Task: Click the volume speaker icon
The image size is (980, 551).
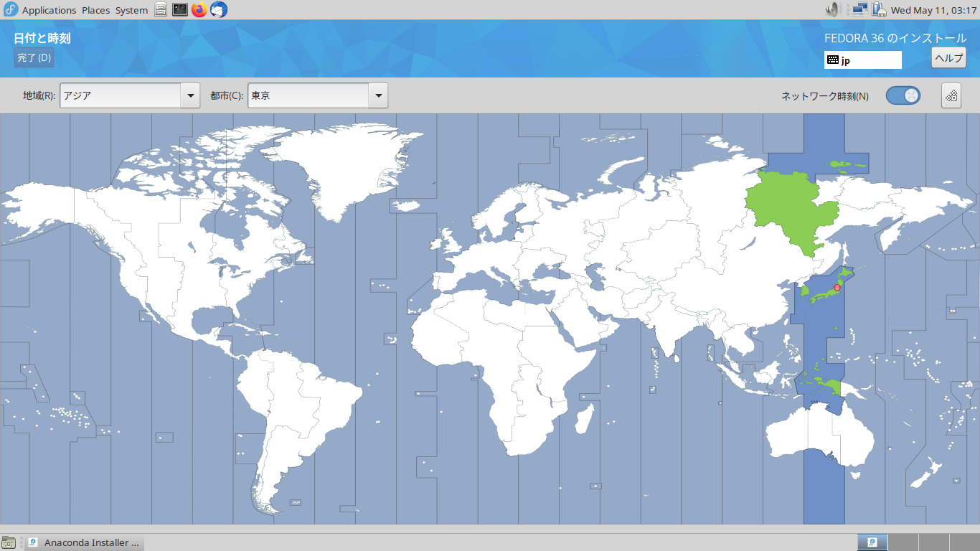Action: [833, 10]
